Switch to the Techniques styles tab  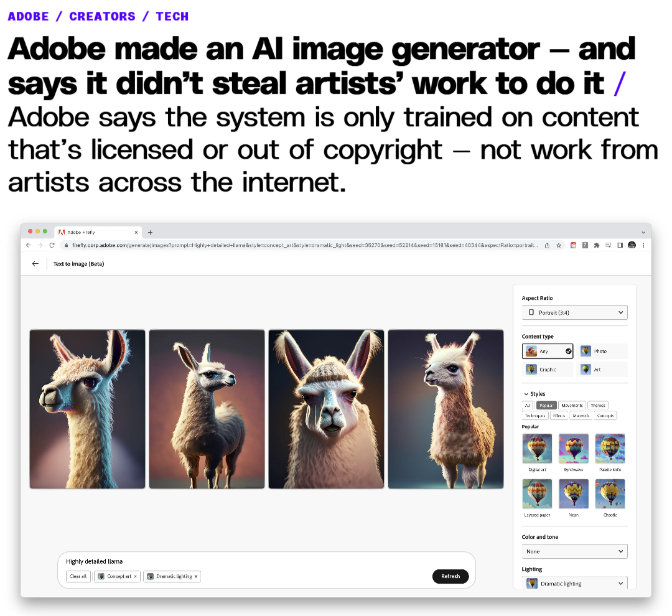click(x=535, y=416)
